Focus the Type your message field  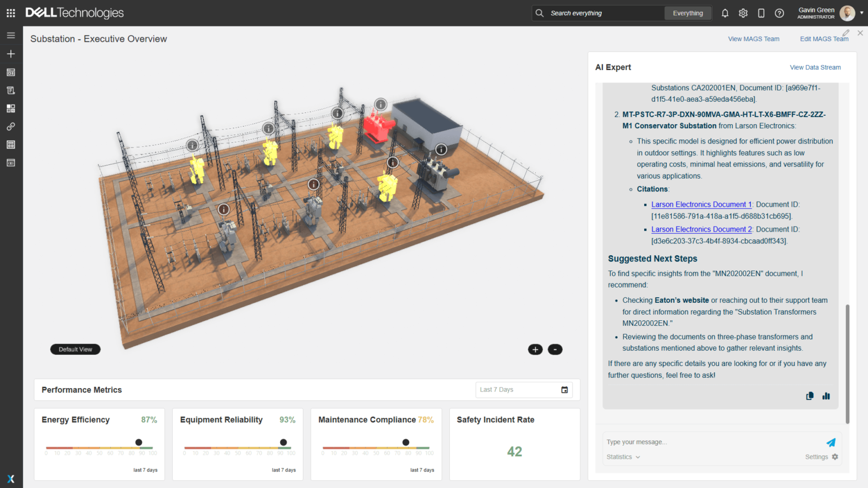click(x=712, y=442)
